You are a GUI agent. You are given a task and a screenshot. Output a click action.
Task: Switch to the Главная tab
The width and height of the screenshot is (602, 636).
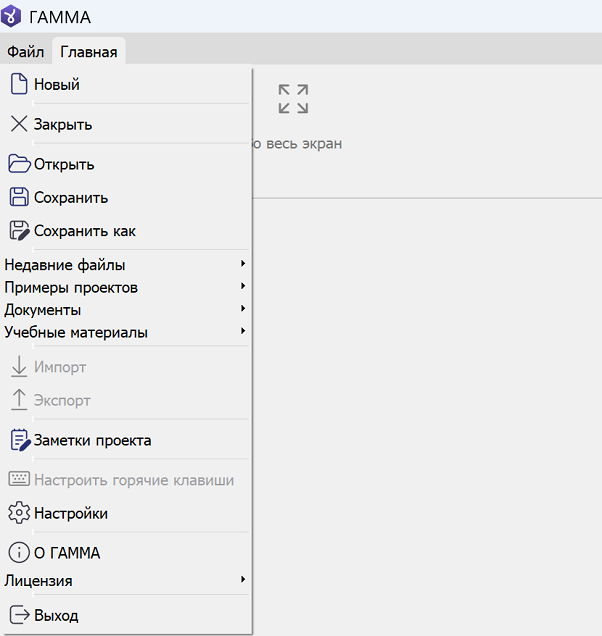(88, 52)
